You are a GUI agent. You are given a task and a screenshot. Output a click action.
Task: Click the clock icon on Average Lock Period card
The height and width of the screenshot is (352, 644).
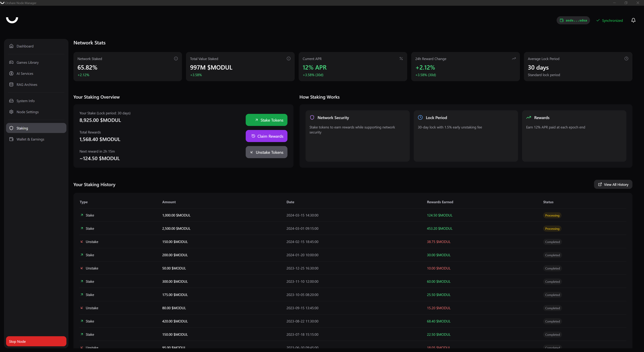(626, 58)
